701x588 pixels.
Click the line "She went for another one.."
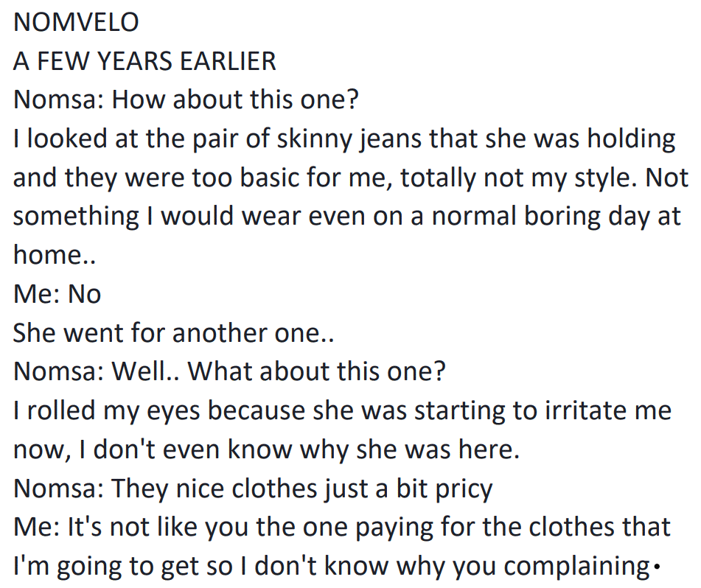[x=174, y=334]
